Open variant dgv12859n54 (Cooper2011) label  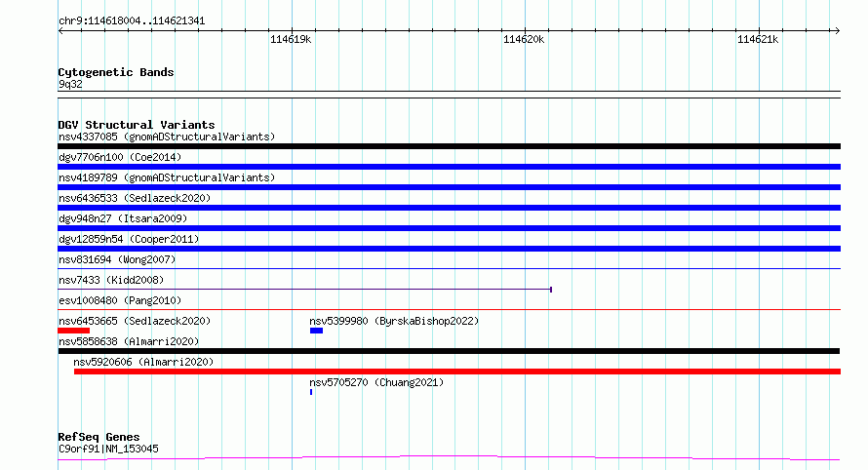pos(129,239)
